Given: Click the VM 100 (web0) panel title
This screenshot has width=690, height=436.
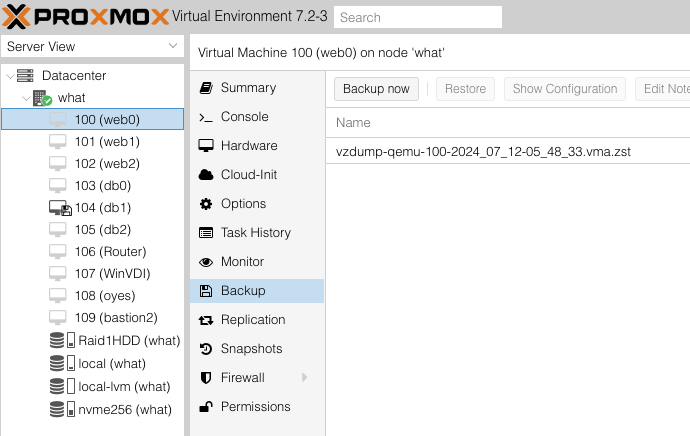Looking at the screenshot, I should pos(321,53).
